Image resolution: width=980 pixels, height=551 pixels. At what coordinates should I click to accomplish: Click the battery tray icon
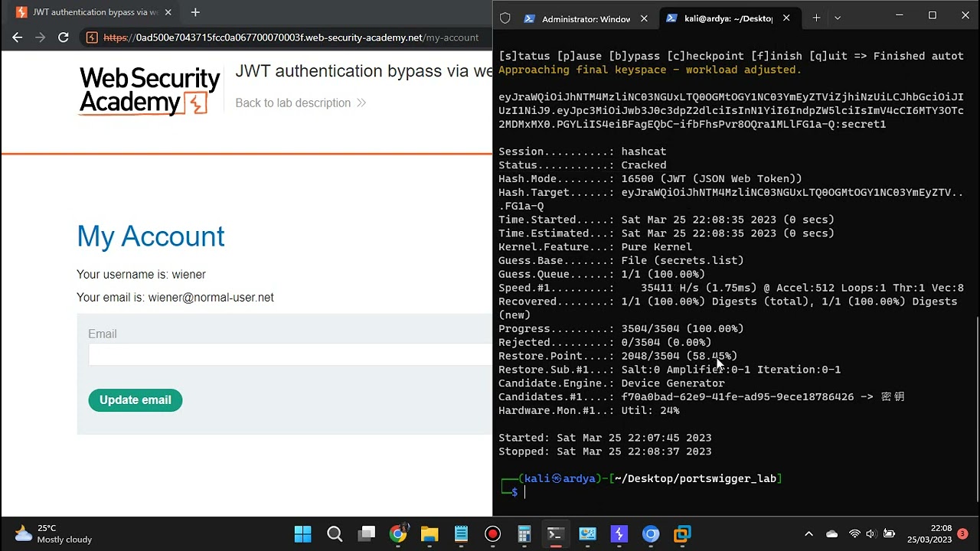click(890, 534)
